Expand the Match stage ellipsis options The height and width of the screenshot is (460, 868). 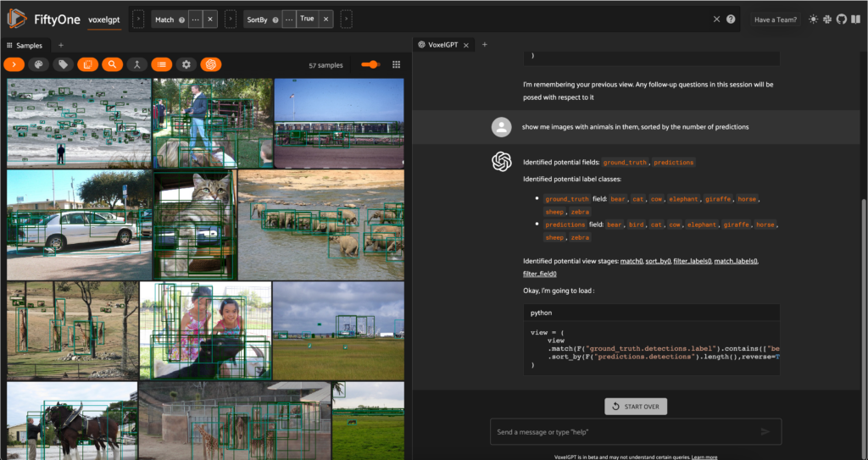click(196, 19)
